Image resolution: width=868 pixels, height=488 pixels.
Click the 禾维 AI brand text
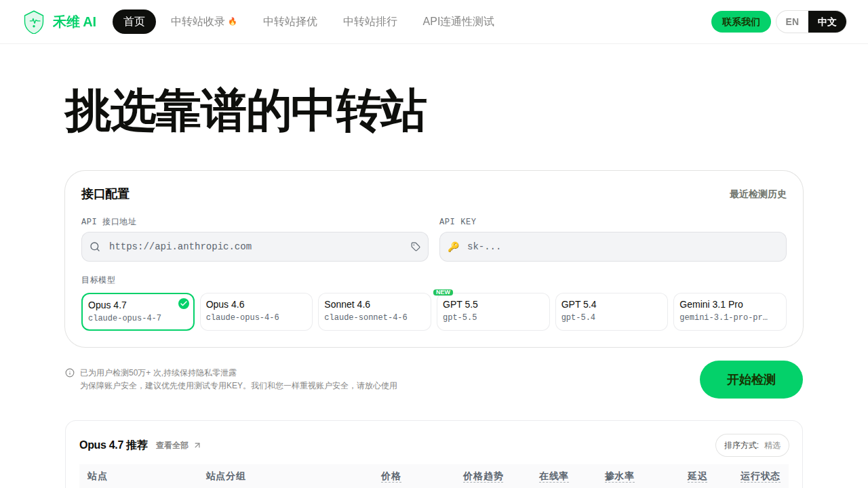(x=75, y=22)
